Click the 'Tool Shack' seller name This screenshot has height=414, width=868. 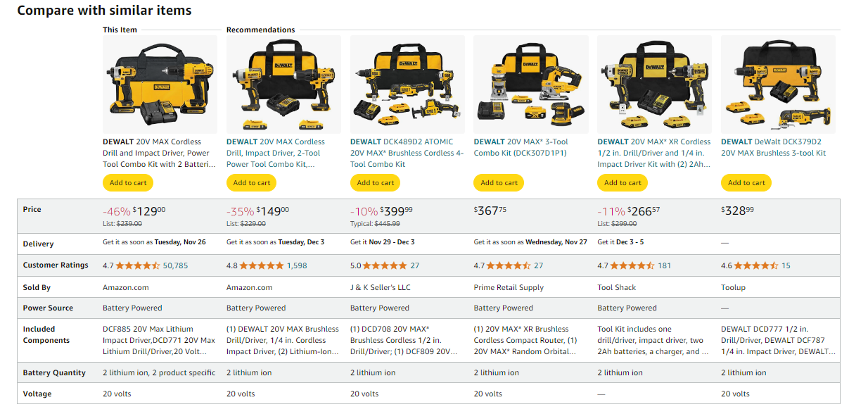coord(617,287)
